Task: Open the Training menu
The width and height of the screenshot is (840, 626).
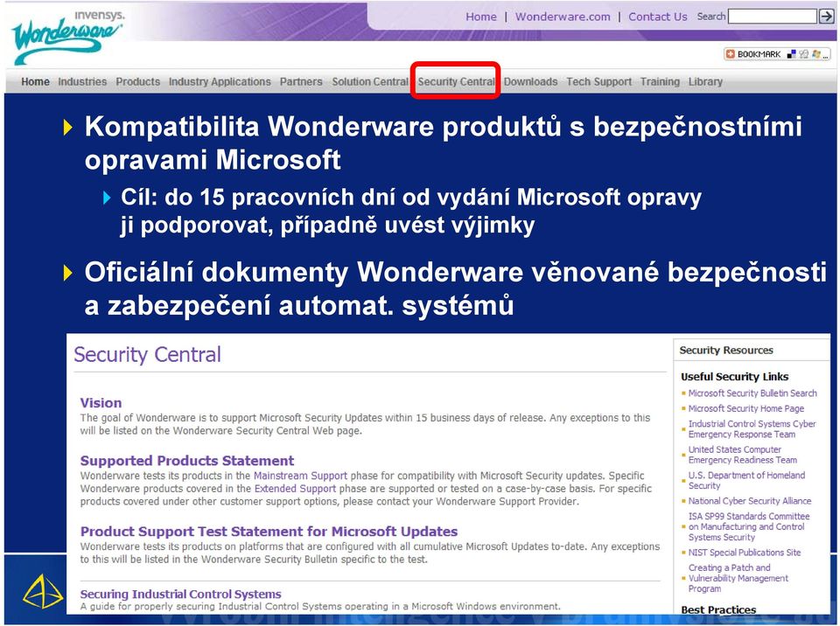Action: coord(660,82)
